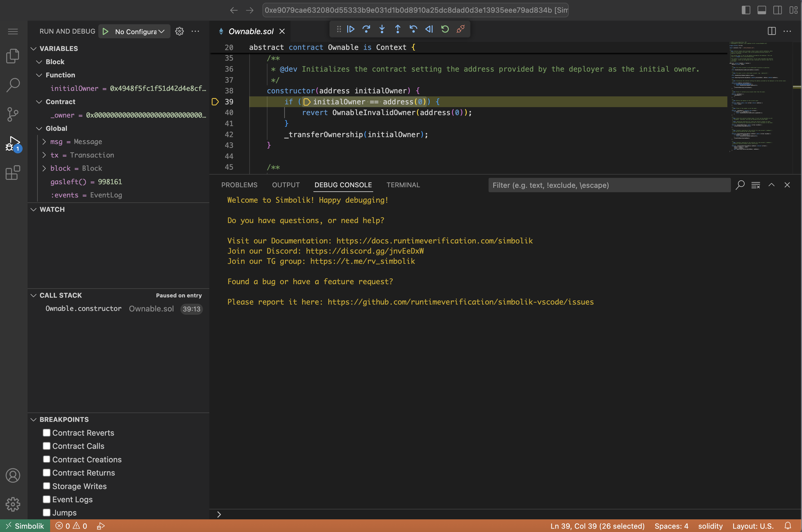Open Customize Layout icon
Viewport: 802px width, 532px height.
point(793,10)
